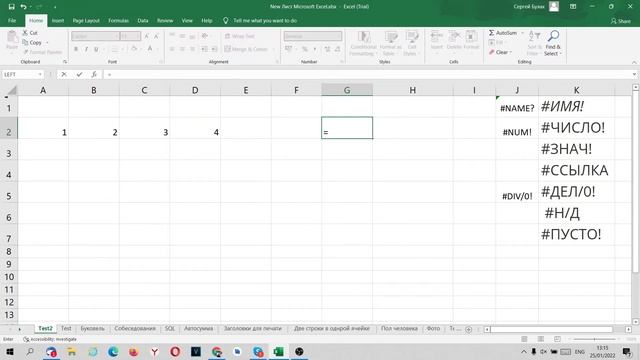
Task: Switch to Normal view icon in status bar
Action: click(524, 339)
